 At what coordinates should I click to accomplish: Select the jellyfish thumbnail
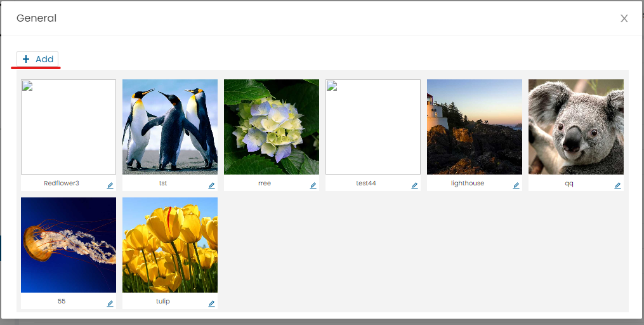[x=69, y=245]
